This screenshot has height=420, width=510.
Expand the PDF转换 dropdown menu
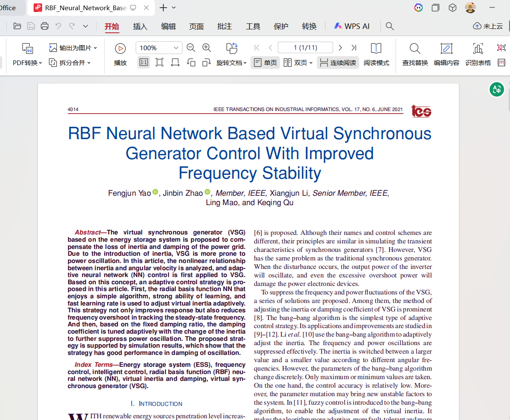coord(28,63)
